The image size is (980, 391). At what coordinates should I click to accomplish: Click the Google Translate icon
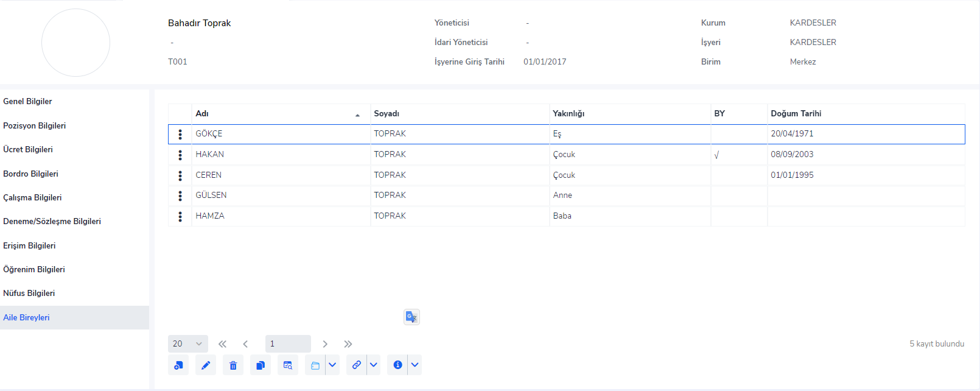(411, 317)
